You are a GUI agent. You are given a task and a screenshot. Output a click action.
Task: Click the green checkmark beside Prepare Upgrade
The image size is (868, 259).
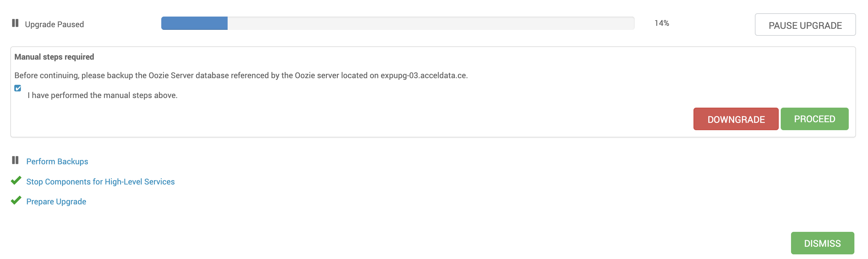coord(16,200)
